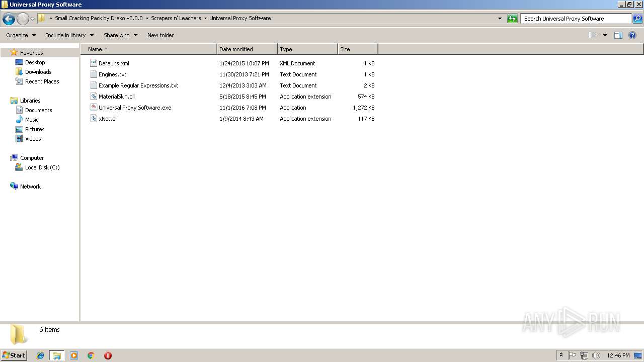The image size is (644, 362).
Task: Sort by the Date modified column header
Action: (247, 49)
